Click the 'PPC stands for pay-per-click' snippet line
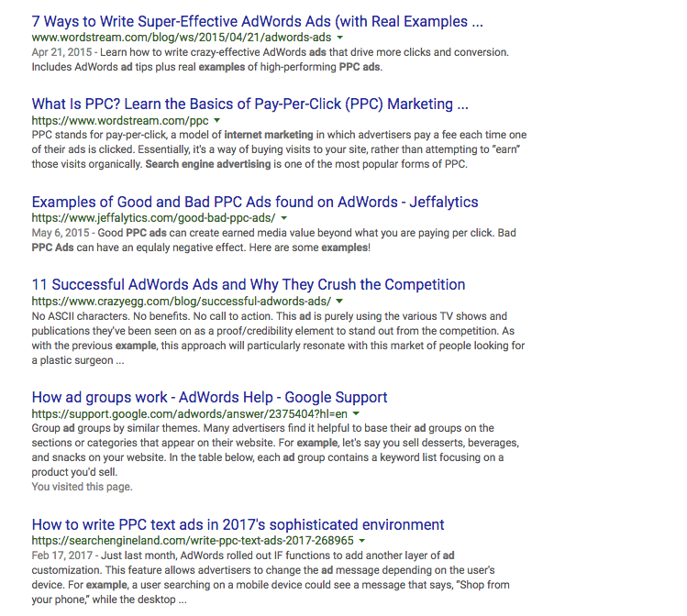This screenshot has width=687, height=616. pyautogui.click(x=279, y=135)
